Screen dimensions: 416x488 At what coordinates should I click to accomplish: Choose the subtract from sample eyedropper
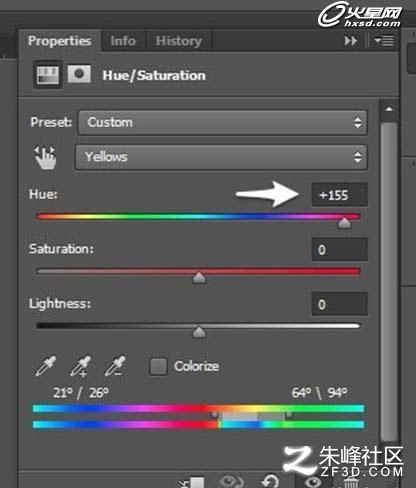[115, 366]
